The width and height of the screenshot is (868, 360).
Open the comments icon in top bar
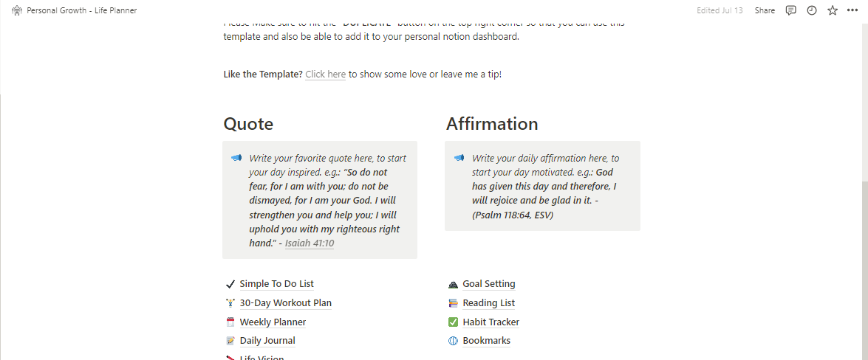click(791, 10)
